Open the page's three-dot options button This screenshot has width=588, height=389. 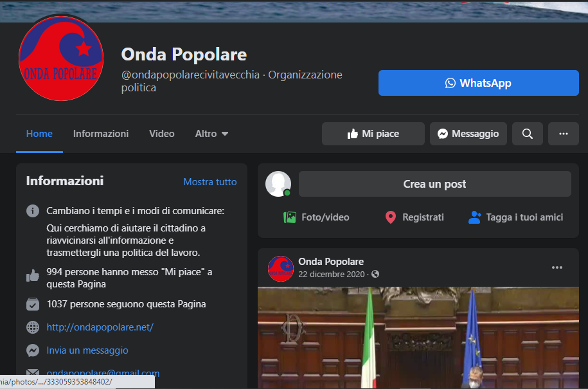tap(563, 134)
